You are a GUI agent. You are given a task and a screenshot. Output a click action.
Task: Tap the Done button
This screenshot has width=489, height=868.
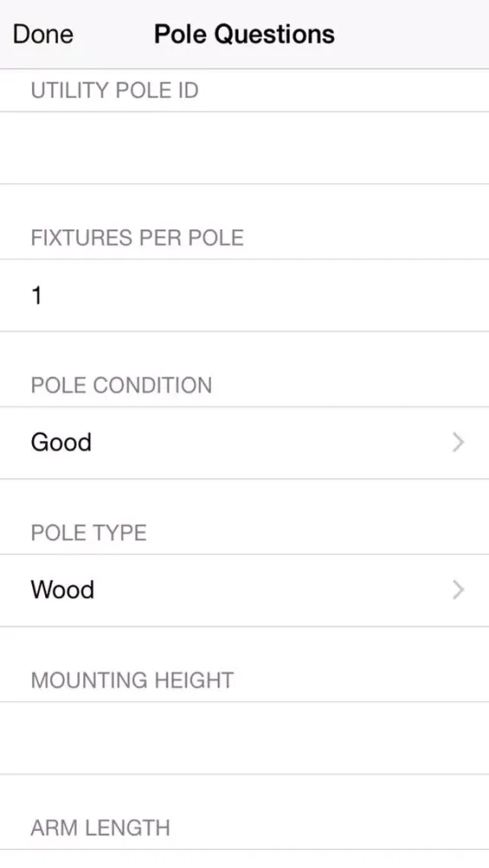point(43,35)
